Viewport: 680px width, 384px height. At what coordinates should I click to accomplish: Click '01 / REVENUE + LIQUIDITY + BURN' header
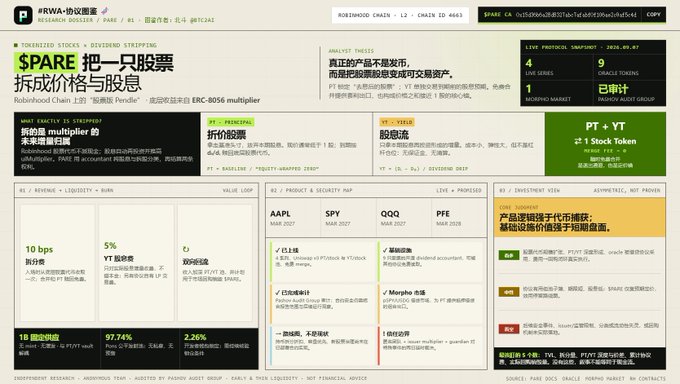[x=66, y=190]
